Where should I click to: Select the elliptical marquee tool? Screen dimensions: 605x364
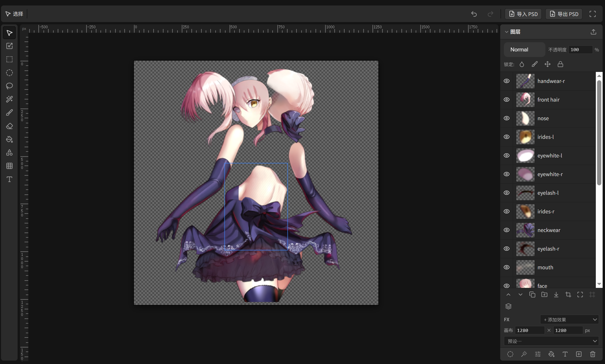[9, 73]
